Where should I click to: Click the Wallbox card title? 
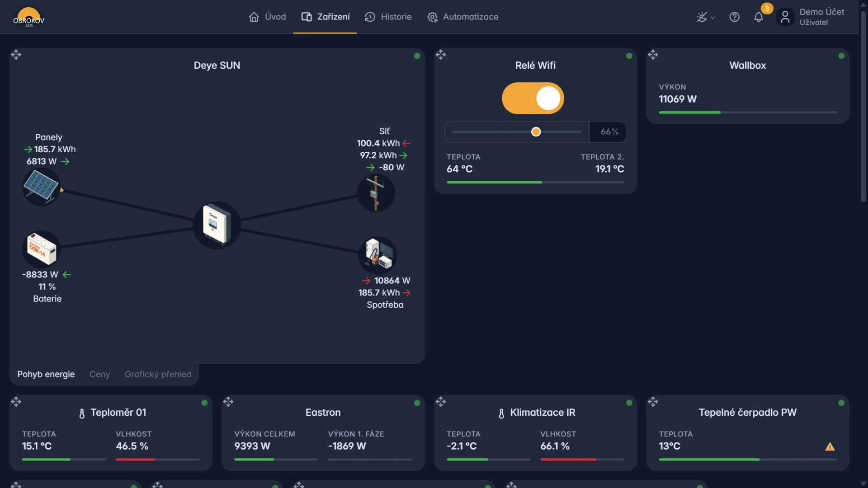[x=748, y=66]
